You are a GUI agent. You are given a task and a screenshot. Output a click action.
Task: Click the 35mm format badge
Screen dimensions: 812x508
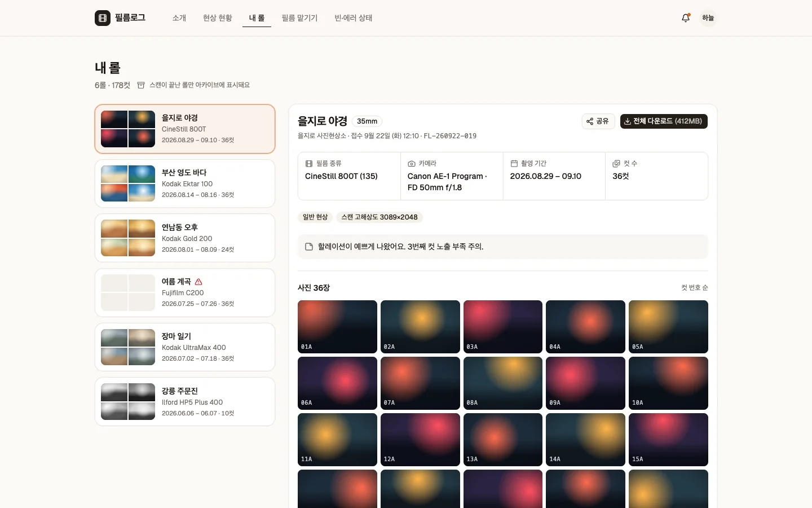[x=367, y=121]
